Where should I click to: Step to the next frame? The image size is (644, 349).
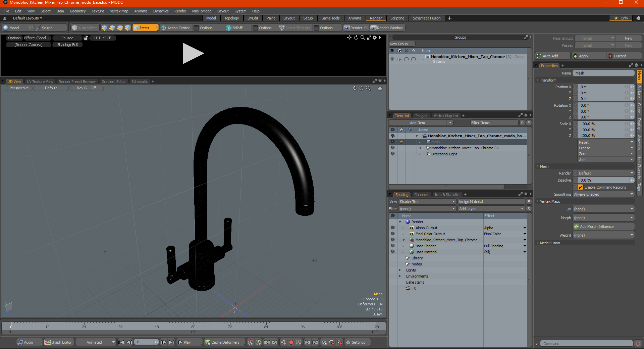coord(163,342)
